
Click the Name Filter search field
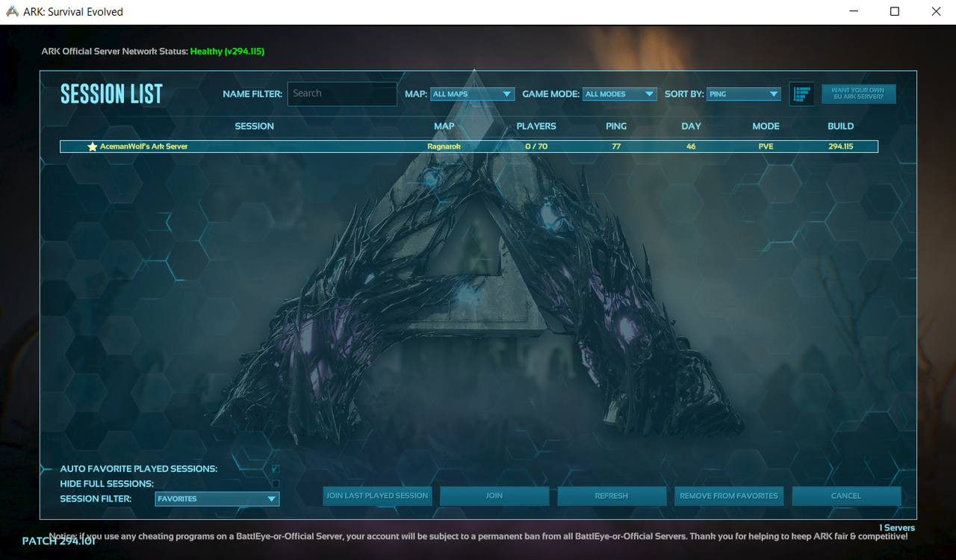coord(342,94)
